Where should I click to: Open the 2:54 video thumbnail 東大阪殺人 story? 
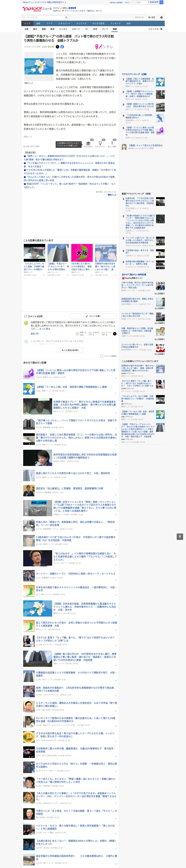[x=29, y=439]
